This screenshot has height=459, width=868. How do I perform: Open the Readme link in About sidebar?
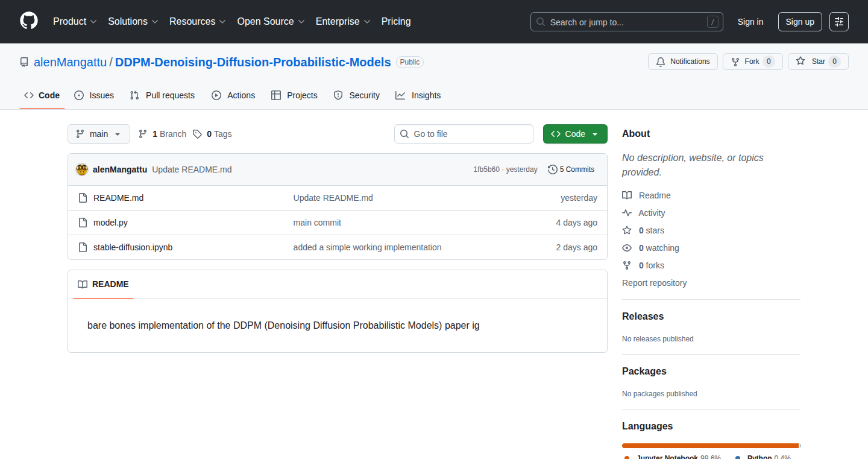(x=646, y=195)
